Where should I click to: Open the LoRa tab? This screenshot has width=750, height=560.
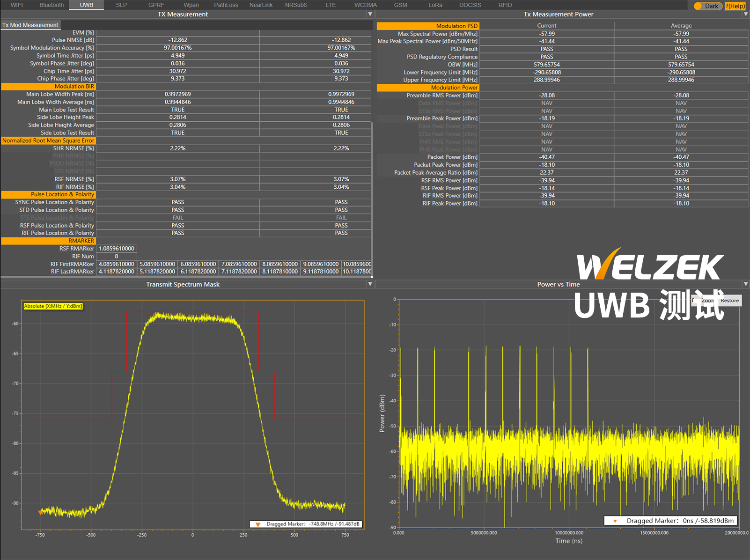pyautogui.click(x=435, y=5)
